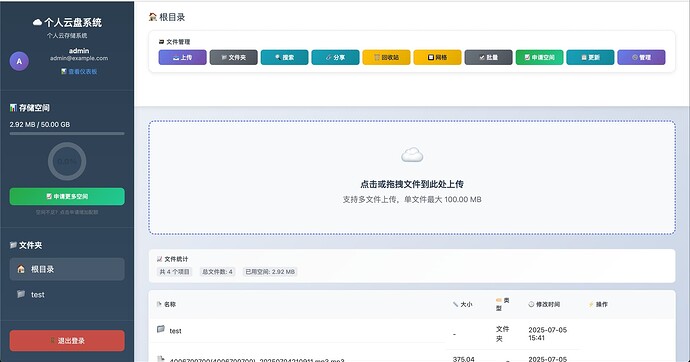Create a new folder via 文件夹 button
The width and height of the screenshot is (690, 362).
tap(233, 57)
